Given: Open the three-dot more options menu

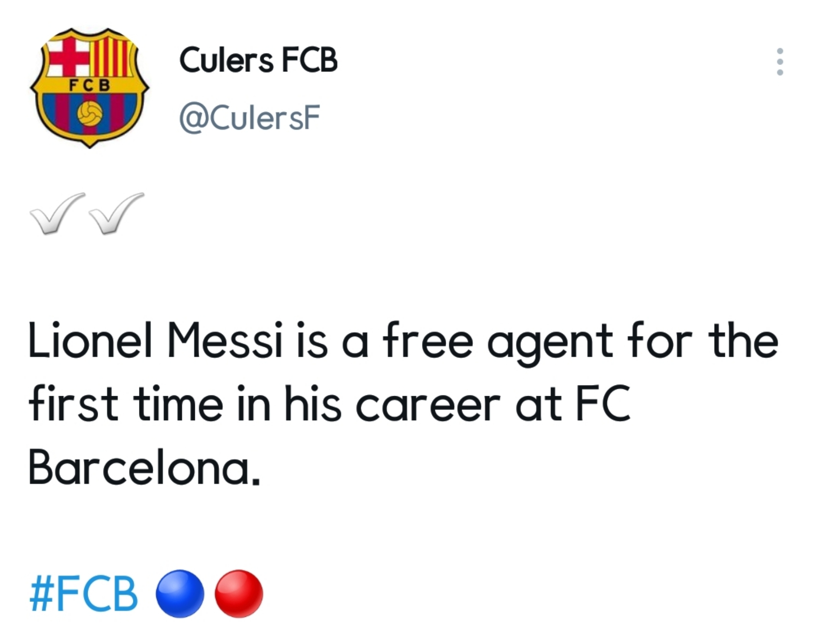Looking at the screenshot, I should coord(780,62).
